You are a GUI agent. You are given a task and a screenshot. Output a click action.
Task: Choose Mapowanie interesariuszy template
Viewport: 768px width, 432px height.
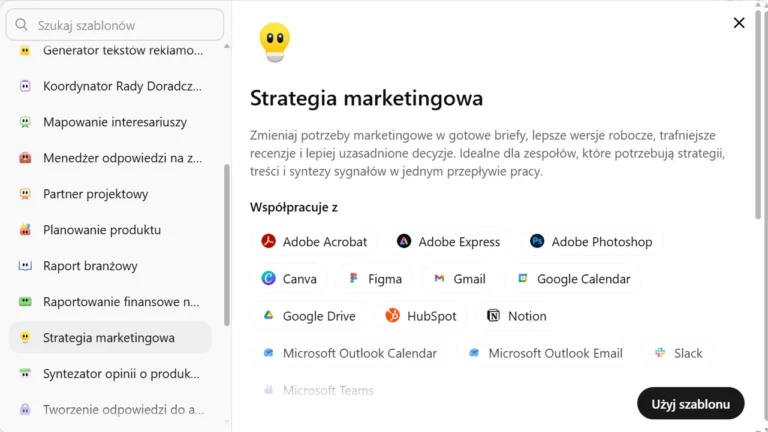111,122
